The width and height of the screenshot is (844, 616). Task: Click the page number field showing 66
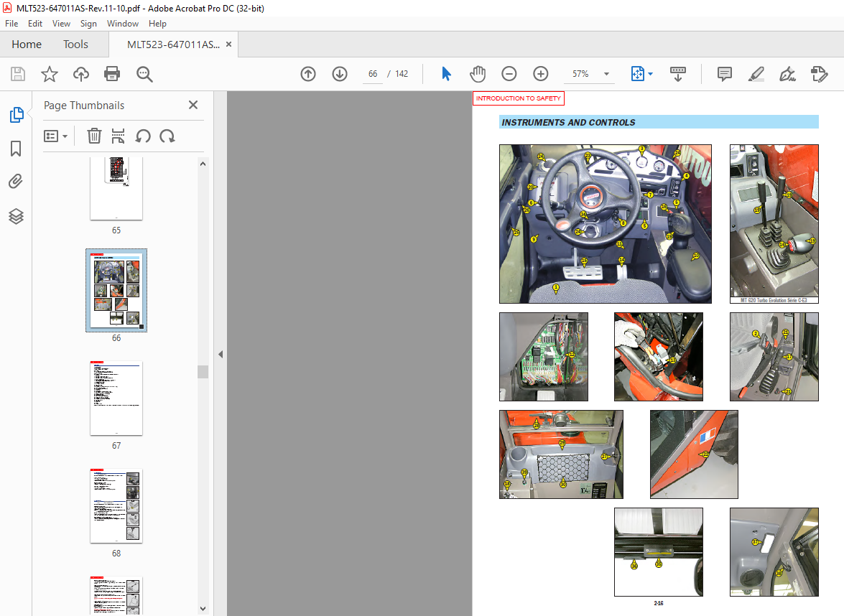(x=373, y=74)
